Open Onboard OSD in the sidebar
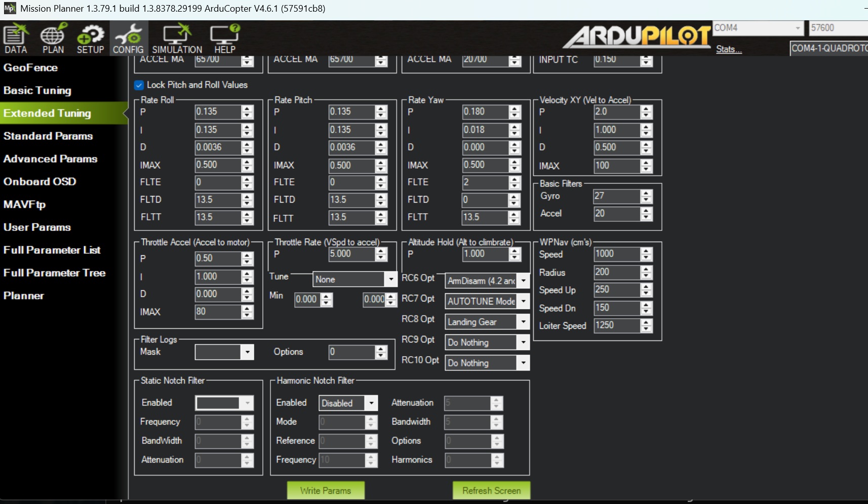This screenshot has width=868, height=504. (40, 181)
